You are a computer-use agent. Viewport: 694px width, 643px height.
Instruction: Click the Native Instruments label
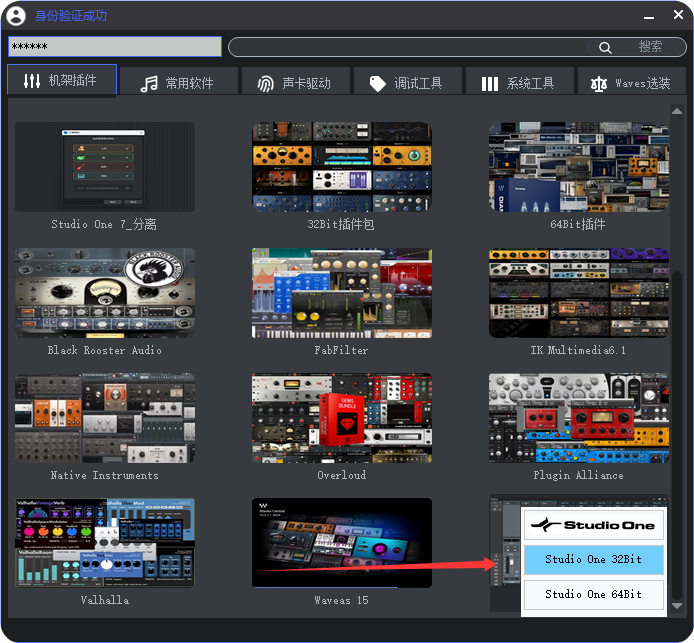pos(104,476)
